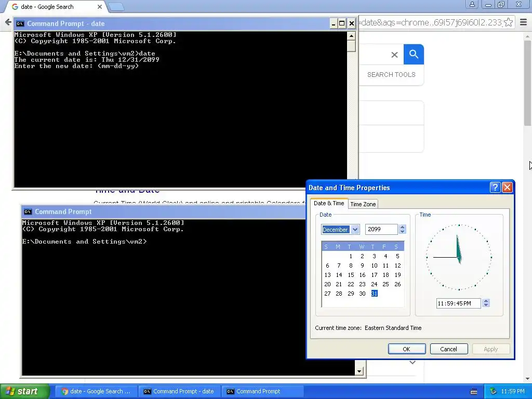Image resolution: width=532 pixels, height=399 pixels.
Task: Switch to Command Prompt taskbar button
Action: (262, 391)
